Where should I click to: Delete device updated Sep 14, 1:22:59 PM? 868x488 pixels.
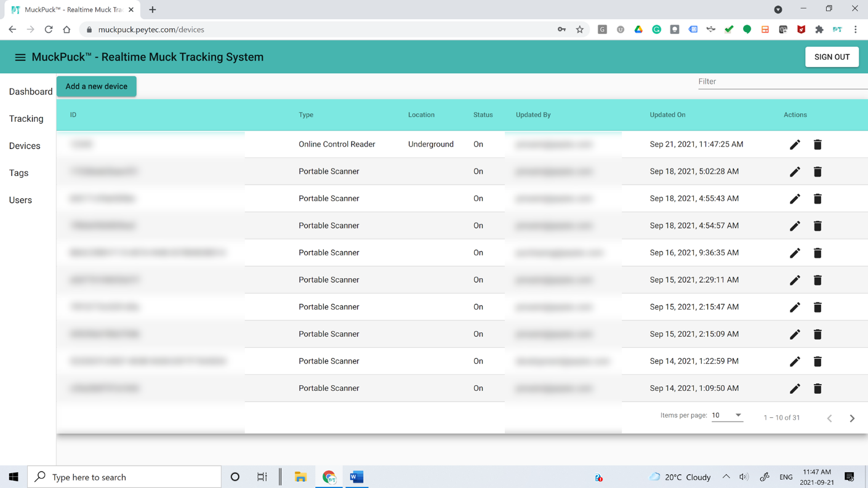coord(818,361)
